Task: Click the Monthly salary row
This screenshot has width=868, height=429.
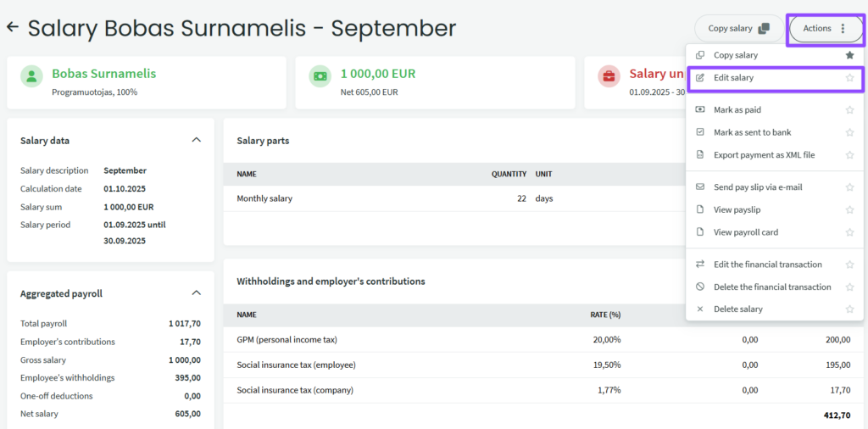Action: (264, 198)
